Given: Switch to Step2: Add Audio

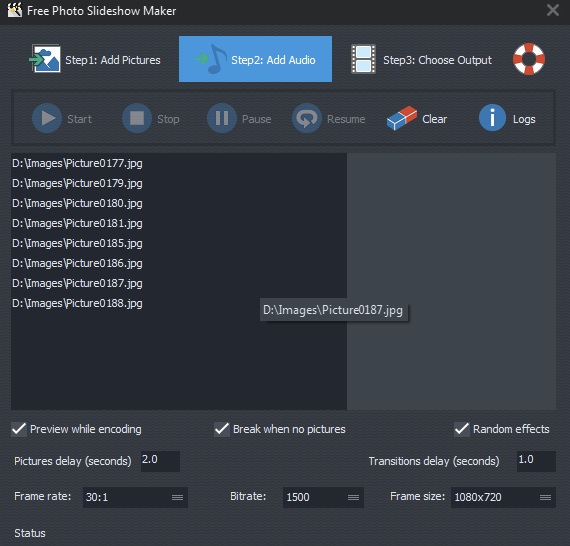Looking at the screenshot, I should 255,59.
